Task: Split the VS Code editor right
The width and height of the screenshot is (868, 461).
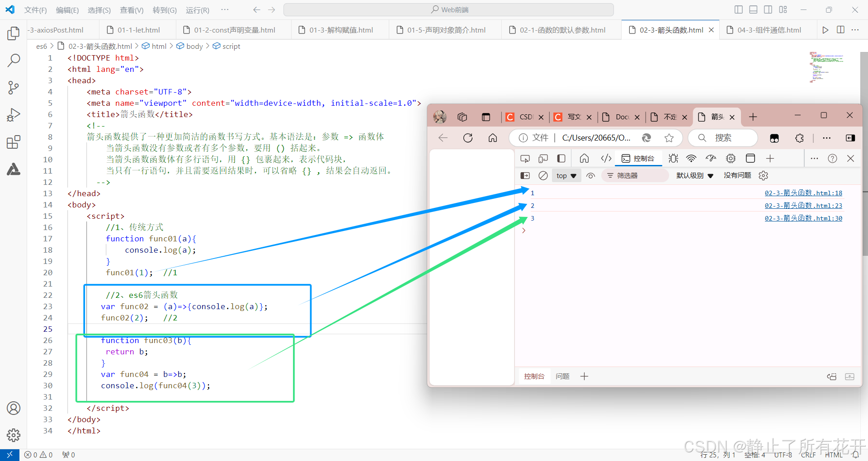Action: point(840,30)
